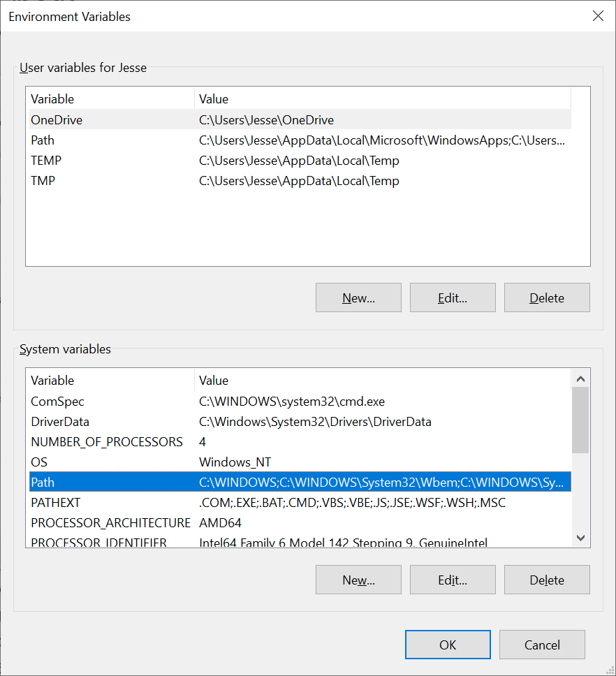
Task: Click New to add a system variable
Action: pos(358,580)
